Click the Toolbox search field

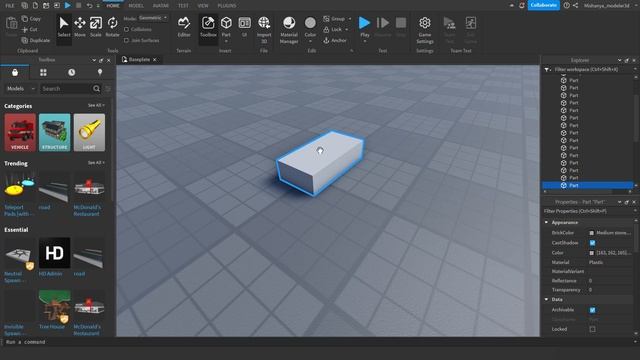click(66, 89)
